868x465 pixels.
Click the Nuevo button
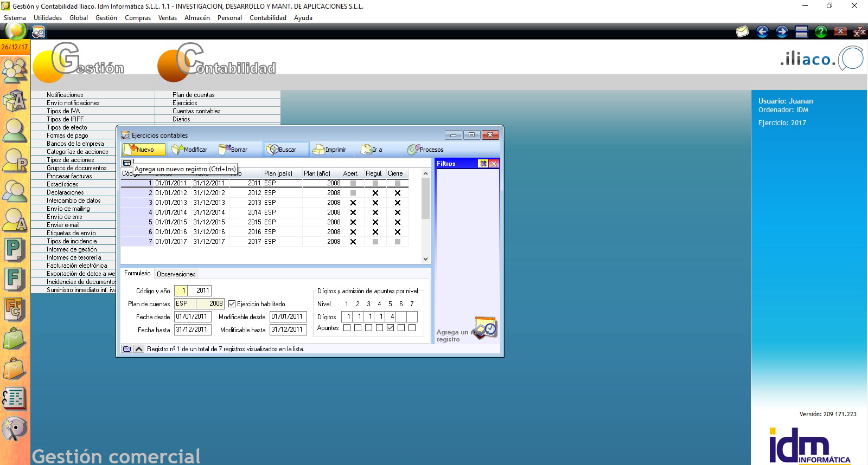pos(144,150)
